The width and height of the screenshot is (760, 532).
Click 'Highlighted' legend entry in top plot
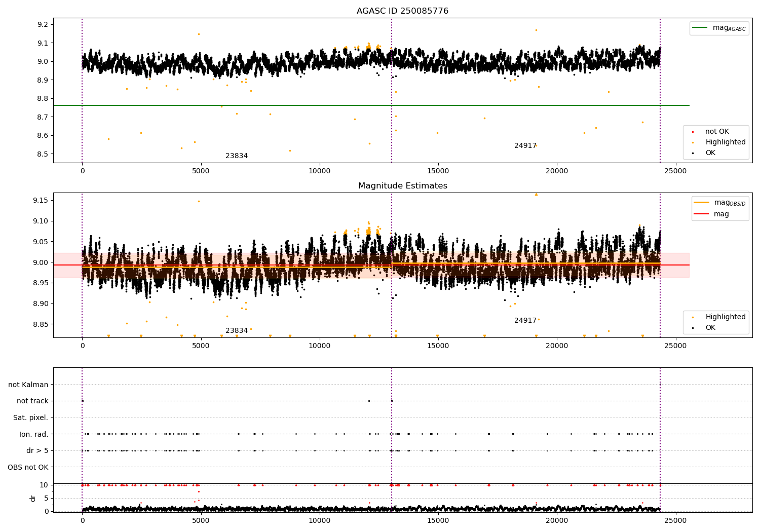(x=725, y=142)
